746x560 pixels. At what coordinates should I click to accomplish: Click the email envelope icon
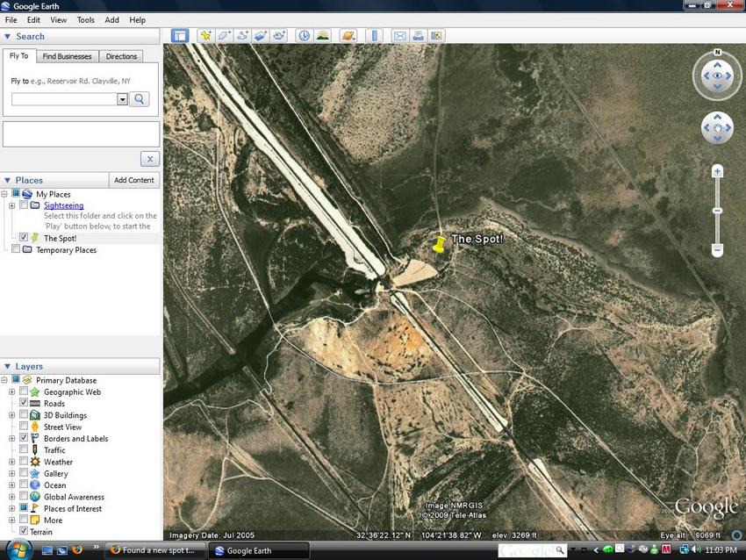point(400,36)
